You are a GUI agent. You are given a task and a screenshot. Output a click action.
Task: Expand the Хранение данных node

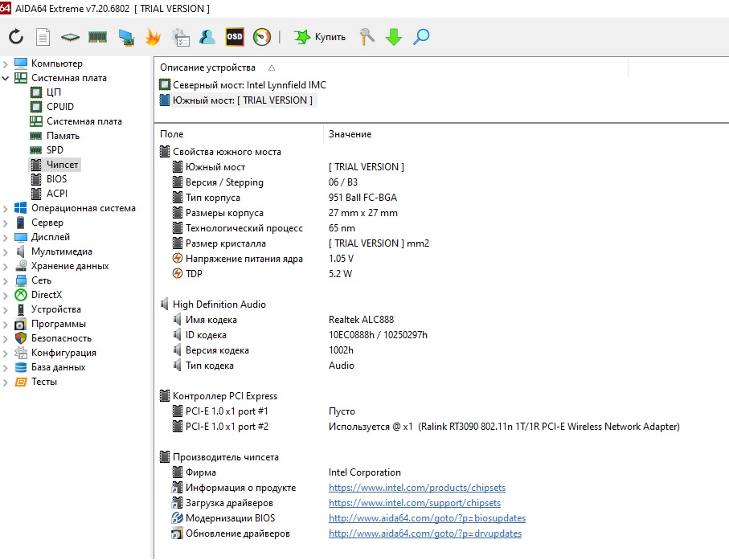tap(6, 266)
